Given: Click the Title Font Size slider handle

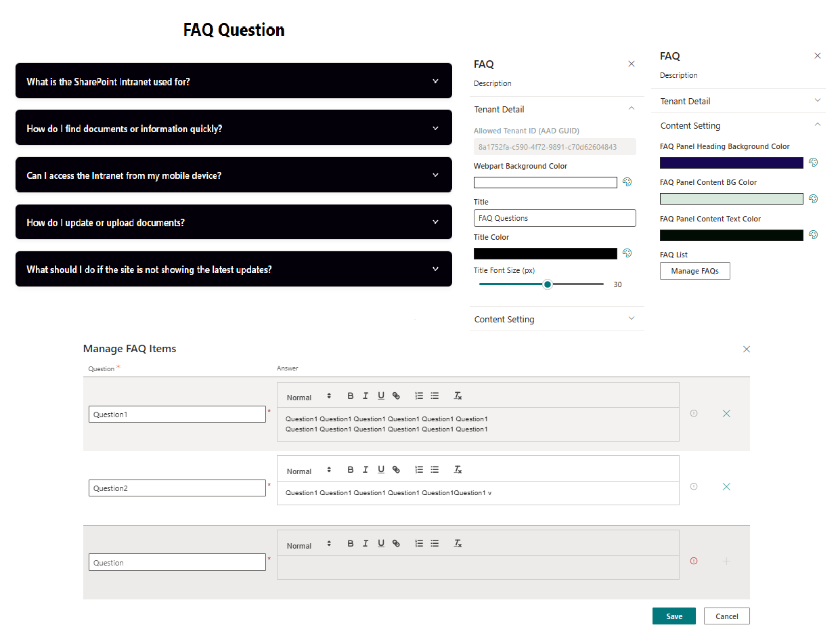Looking at the screenshot, I should click(548, 284).
